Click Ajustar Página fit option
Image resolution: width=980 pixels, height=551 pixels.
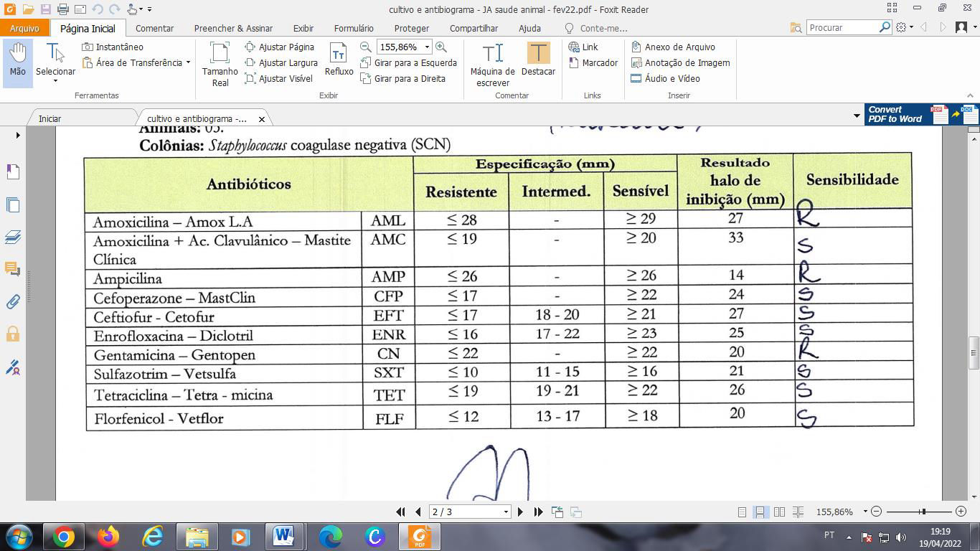point(280,47)
